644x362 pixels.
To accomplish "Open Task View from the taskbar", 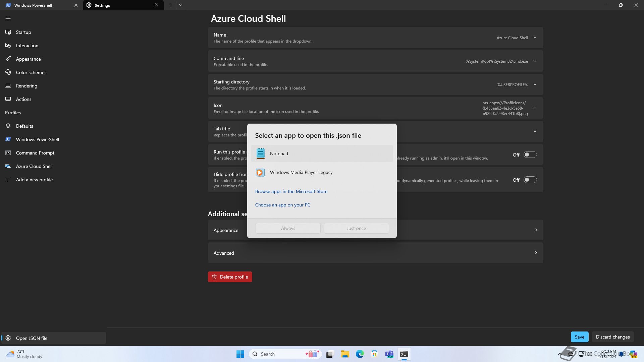I will [x=330, y=354].
